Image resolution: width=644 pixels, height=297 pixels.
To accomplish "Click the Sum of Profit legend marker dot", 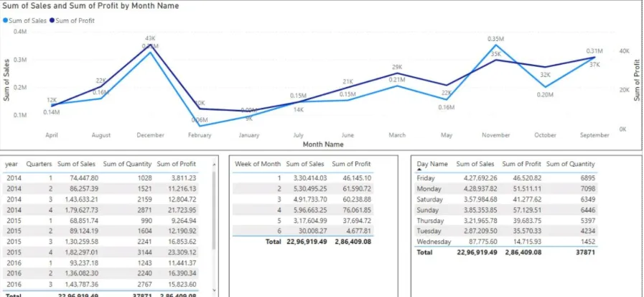I will pyautogui.click(x=52, y=21).
